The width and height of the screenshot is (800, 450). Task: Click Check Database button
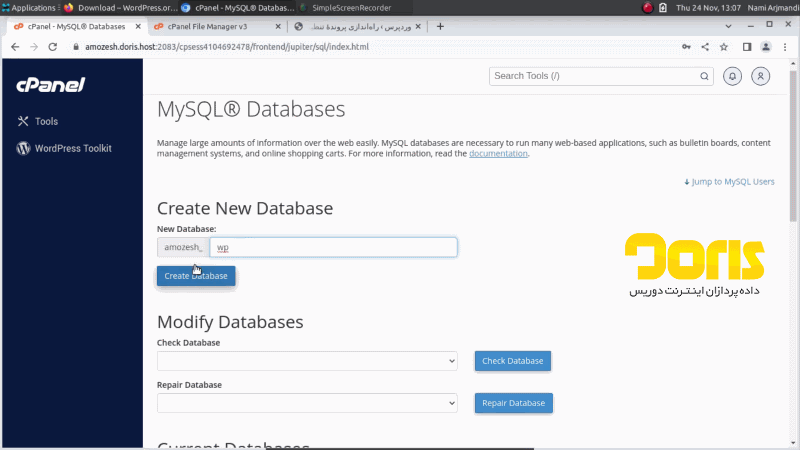click(513, 361)
